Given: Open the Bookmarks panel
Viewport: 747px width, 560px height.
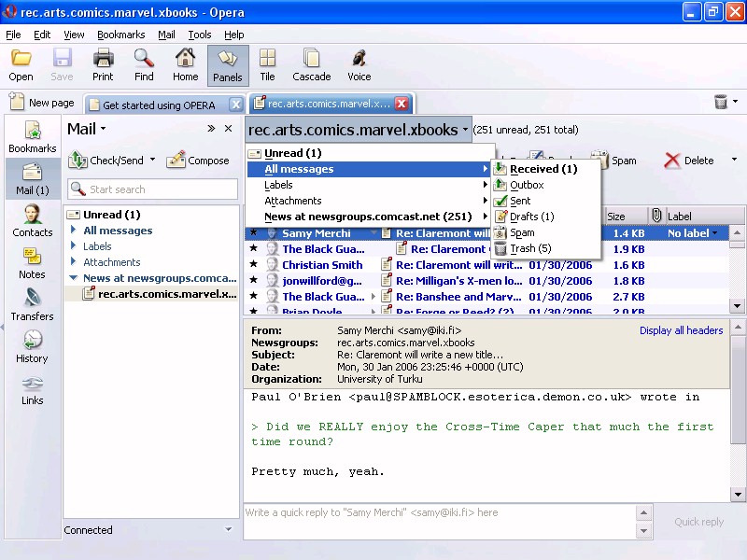Looking at the screenshot, I should tap(32, 137).
